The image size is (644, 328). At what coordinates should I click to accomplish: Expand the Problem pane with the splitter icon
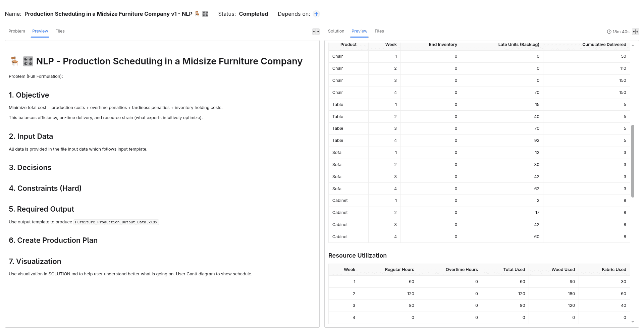pos(316,32)
